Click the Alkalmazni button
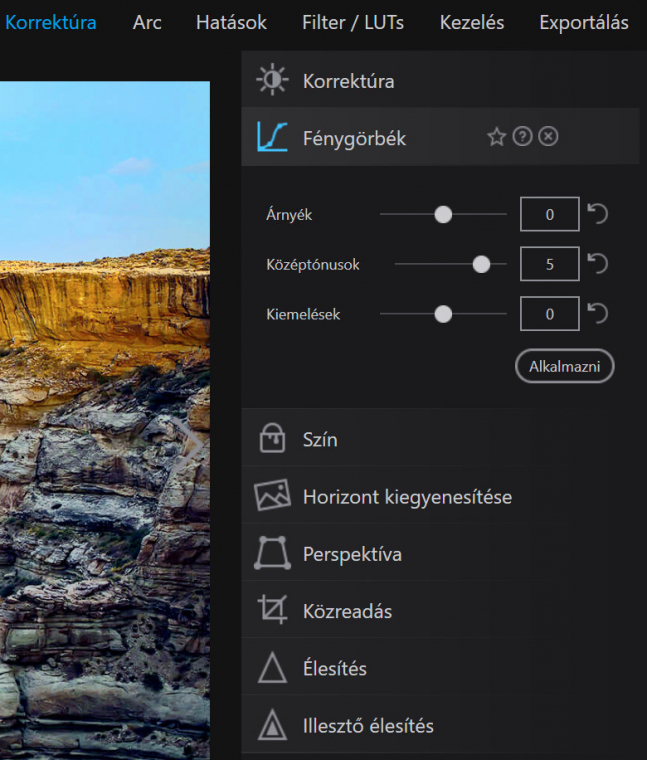The image size is (647, 760). point(565,366)
